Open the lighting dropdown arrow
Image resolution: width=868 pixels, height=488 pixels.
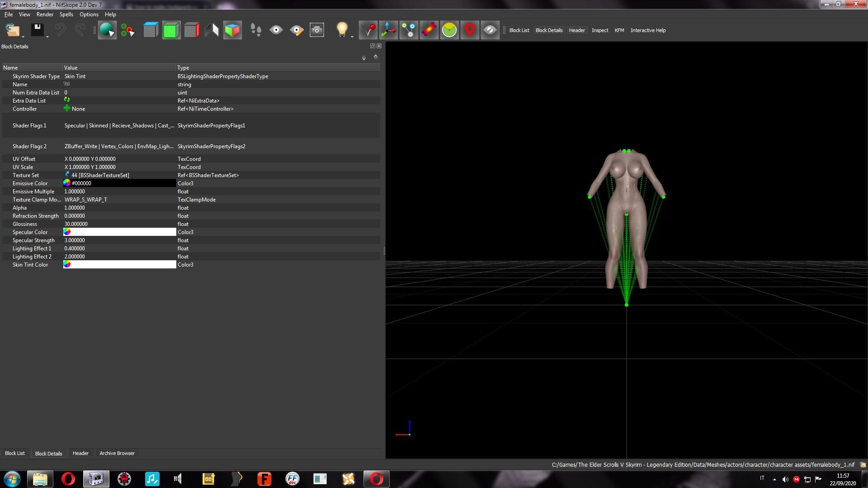point(352,37)
